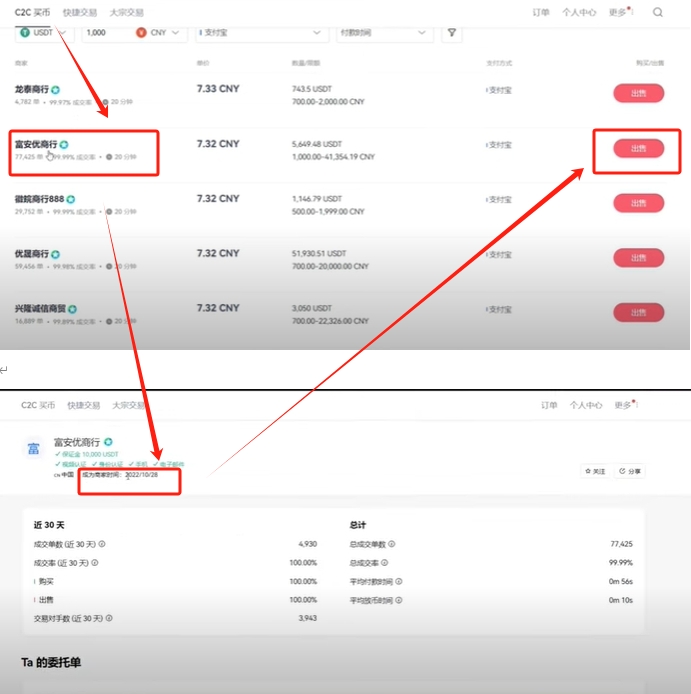Viewport: 691px width, 694px height.
Task: Click verified badge next to 徽皖商行888
Action: (x=70, y=199)
